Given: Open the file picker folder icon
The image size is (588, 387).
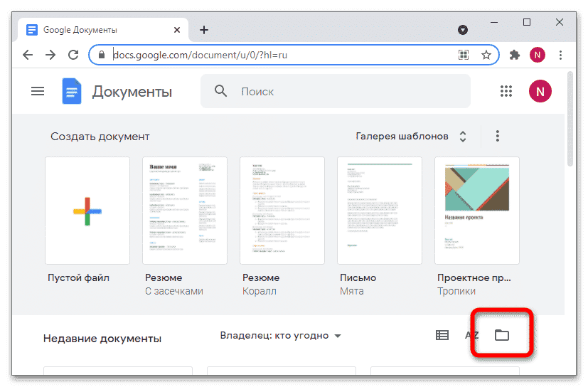Looking at the screenshot, I should [x=502, y=335].
